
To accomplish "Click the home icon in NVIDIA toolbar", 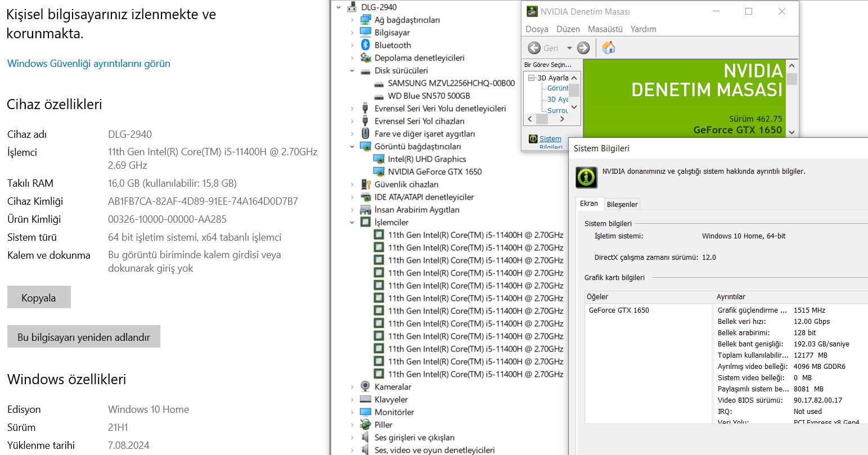I will (x=609, y=48).
